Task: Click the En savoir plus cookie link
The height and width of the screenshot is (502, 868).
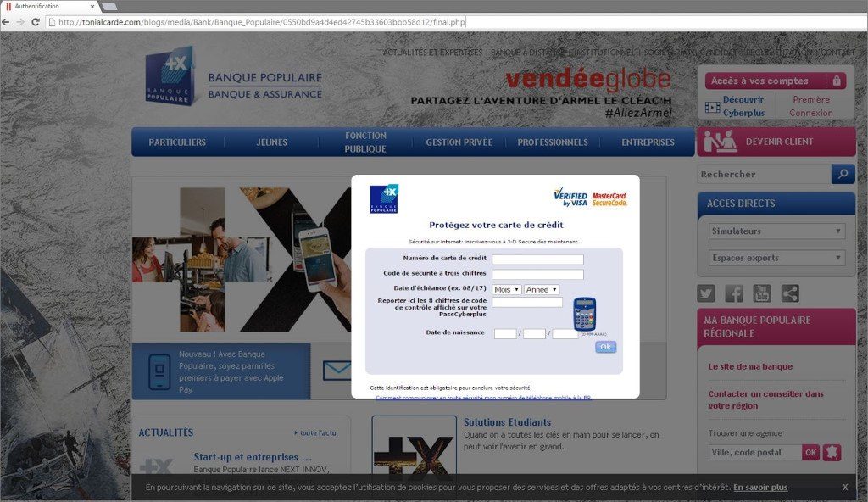Action: (760, 487)
